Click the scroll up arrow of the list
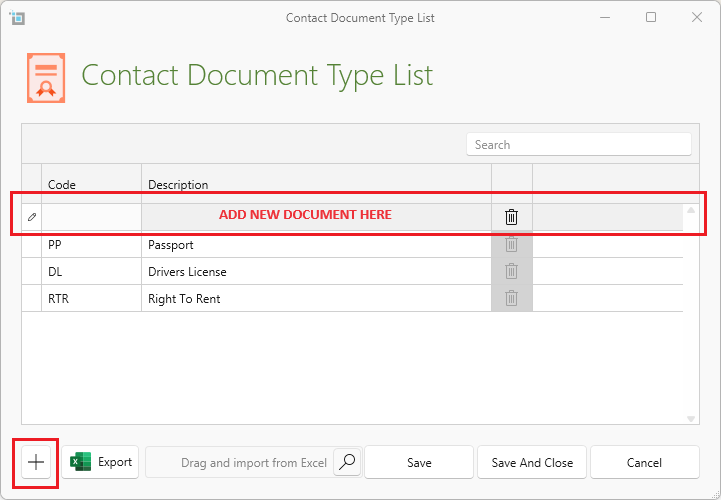The height and width of the screenshot is (500, 721). pyautogui.click(x=691, y=211)
